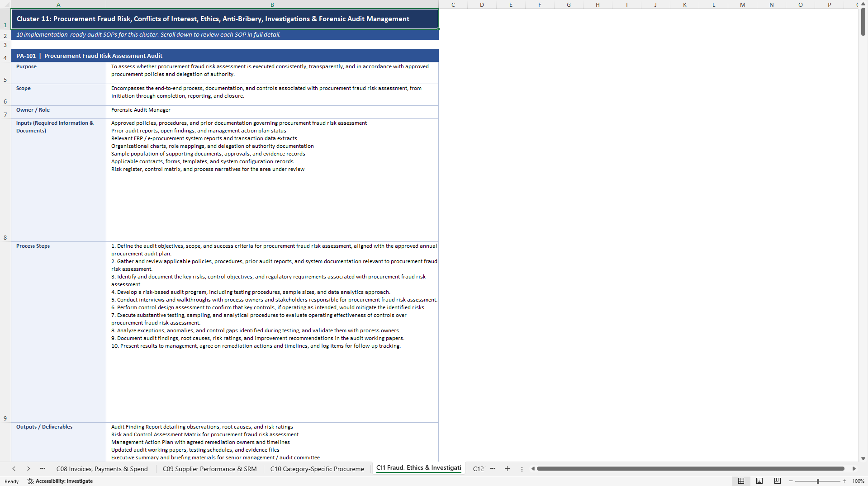Select the 'Owner / Role' label cell

[58, 112]
